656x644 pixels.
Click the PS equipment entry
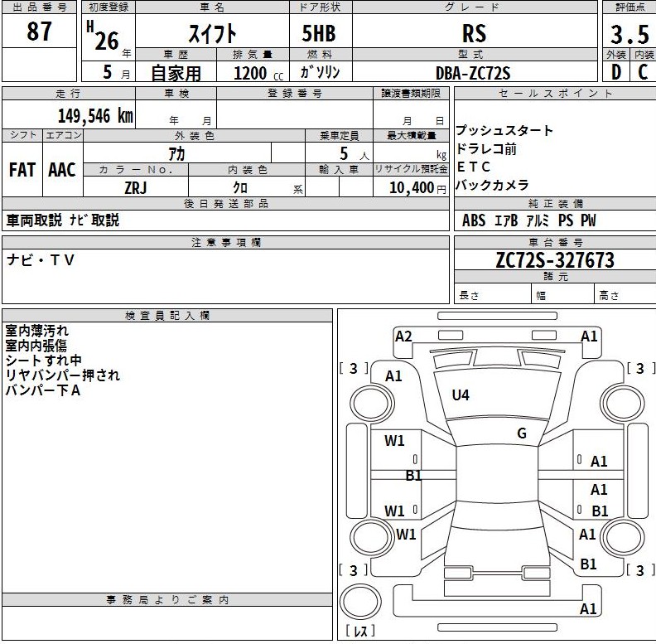tap(566, 220)
